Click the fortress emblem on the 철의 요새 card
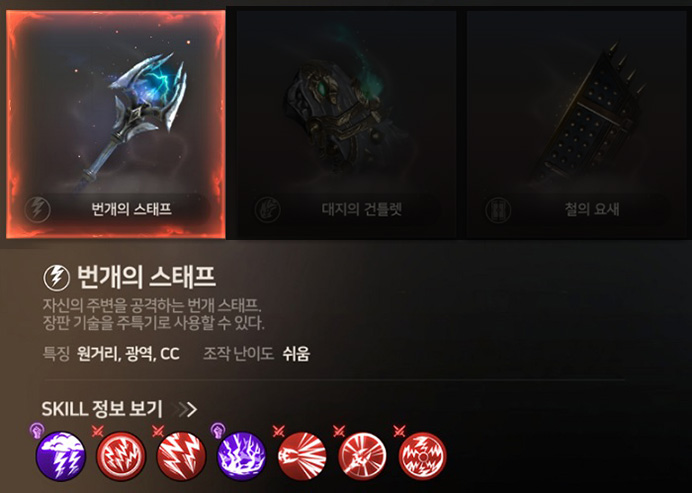This screenshot has width=692, height=493. pyautogui.click(x=498, y=209)
